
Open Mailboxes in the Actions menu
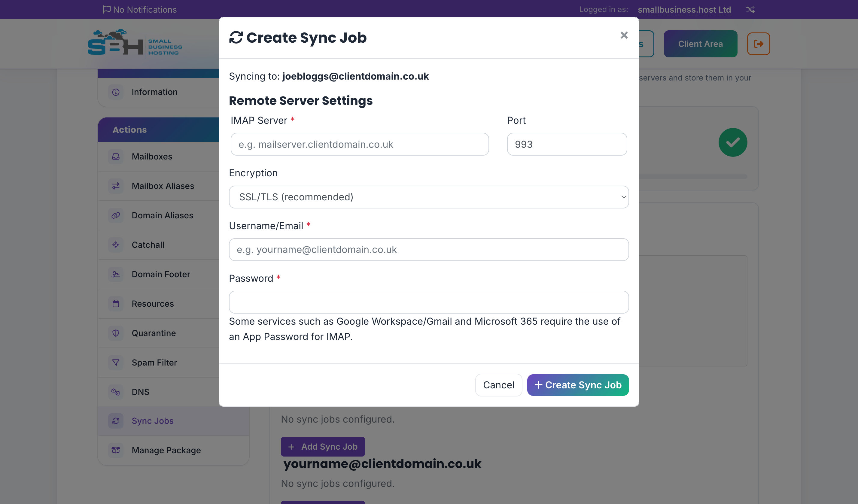159,156
